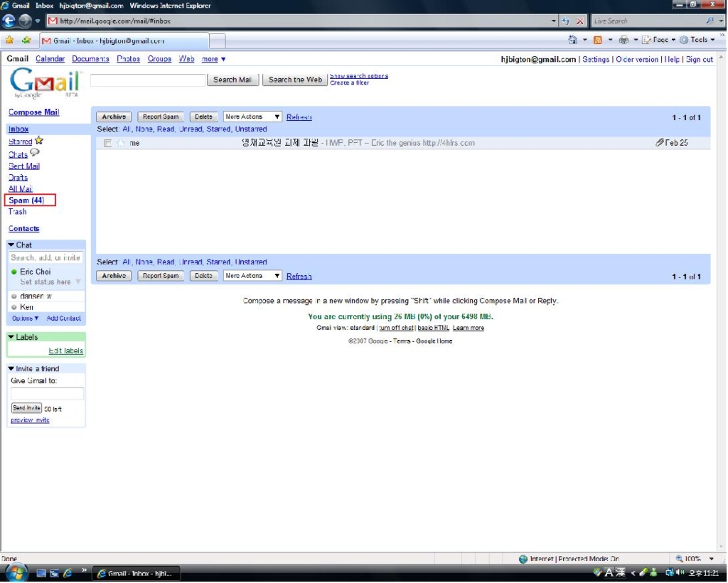
Task: Click the bottom Refresh link
Action: coord(299,276)
